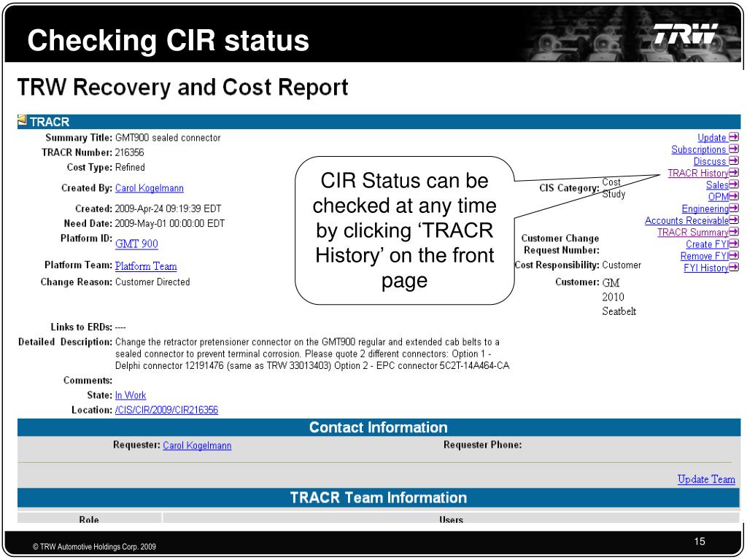Open the OPM link
The width and height of the screenshot is (747, 560).
tap(719, 197)
